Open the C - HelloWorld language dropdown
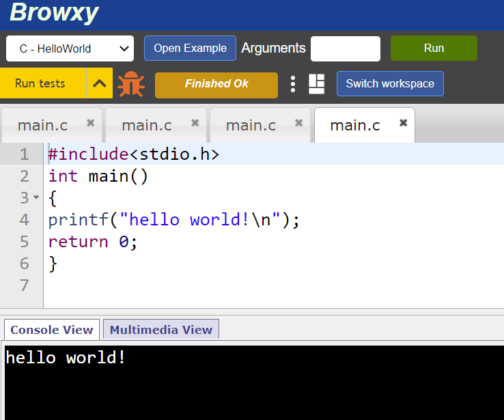The width and height of the screenshot is (504, 420). 70,48
